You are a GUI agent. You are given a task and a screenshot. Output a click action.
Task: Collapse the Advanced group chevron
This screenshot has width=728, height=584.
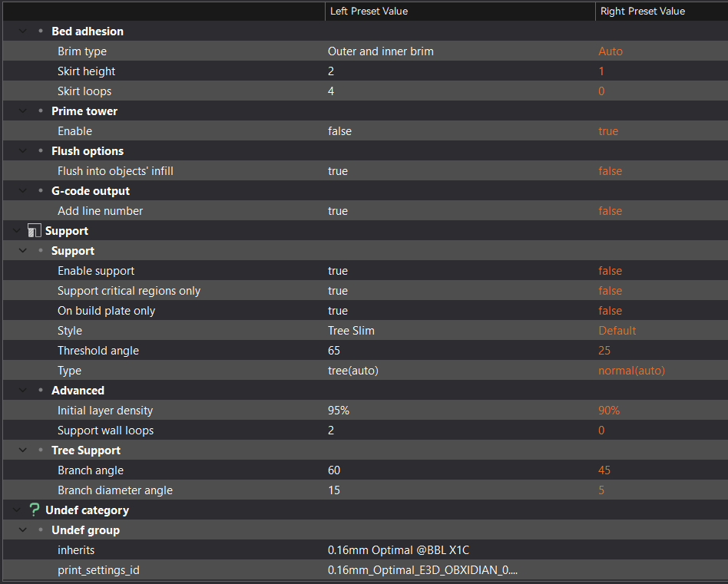point(22,390)
